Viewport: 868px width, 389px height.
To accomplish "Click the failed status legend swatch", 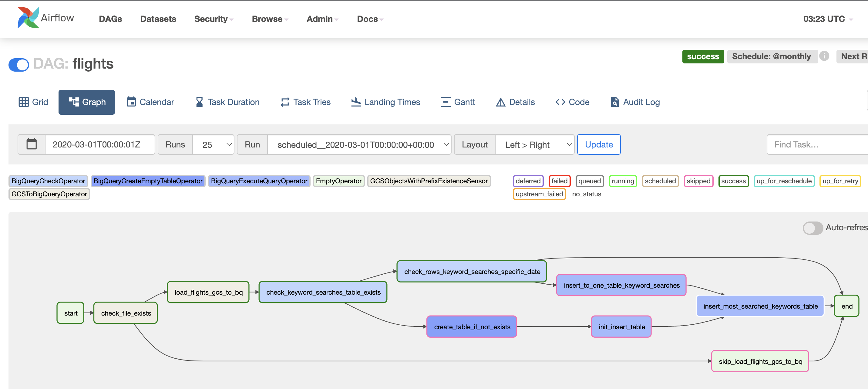I will [x=559, y=181].
